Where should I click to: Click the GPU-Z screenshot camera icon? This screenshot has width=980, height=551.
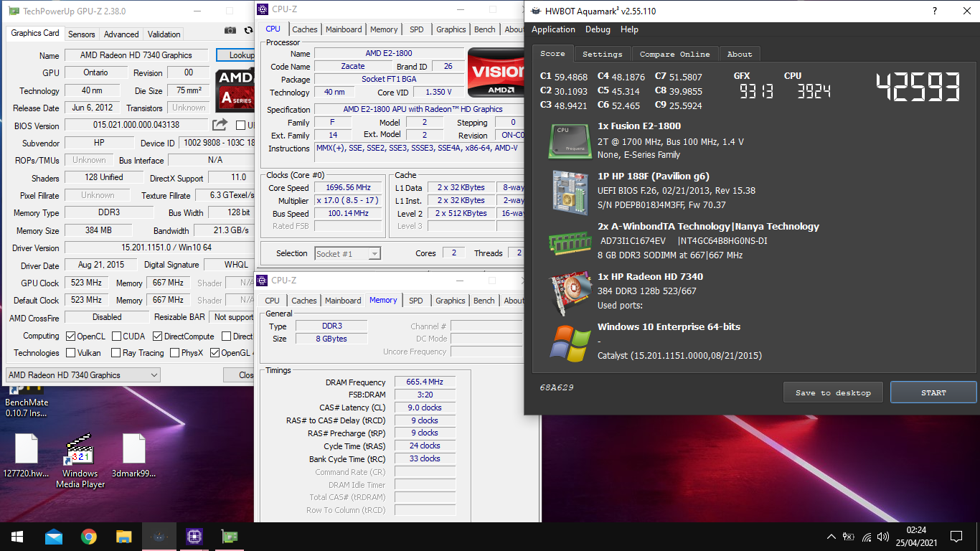tap(230, 30)
